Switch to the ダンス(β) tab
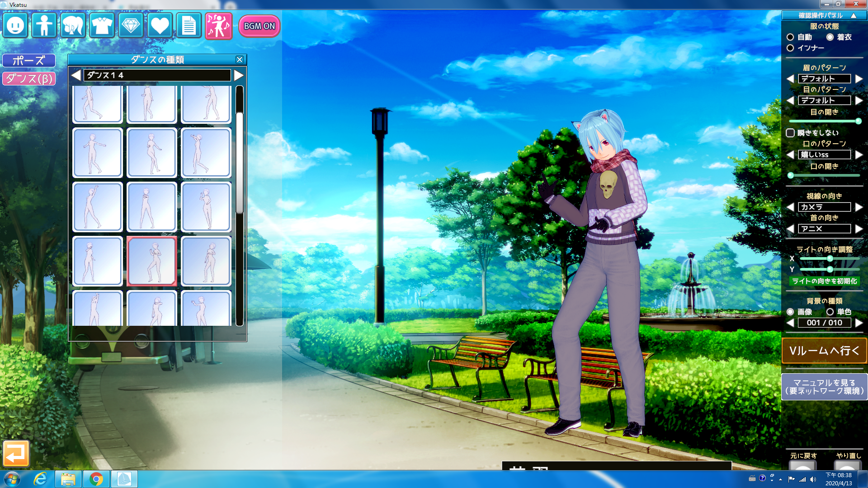The width and height of the screenshot is (868, 488). pyautogui.click(x=29, y=79)
